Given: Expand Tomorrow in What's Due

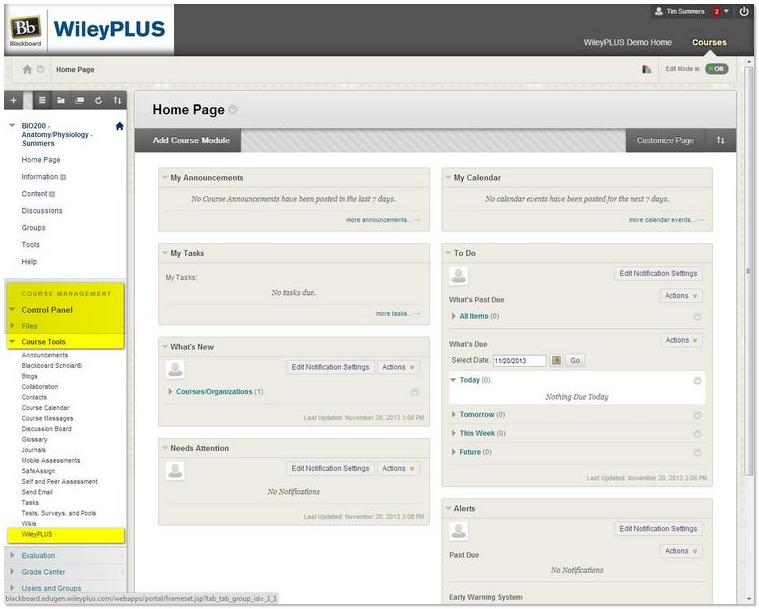Looking at the screenshot, I should point(454,414).
